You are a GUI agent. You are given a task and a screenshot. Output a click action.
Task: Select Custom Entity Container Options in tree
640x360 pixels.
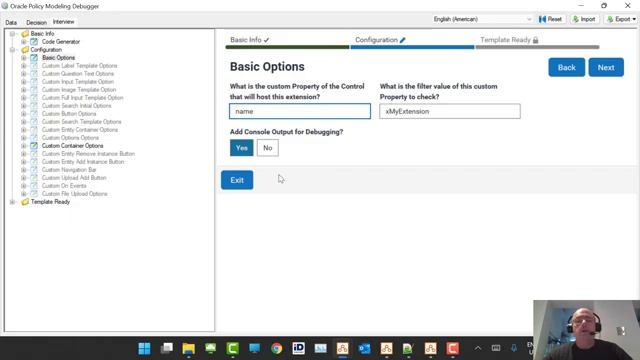pyautogui.click(x=80, y=130)
